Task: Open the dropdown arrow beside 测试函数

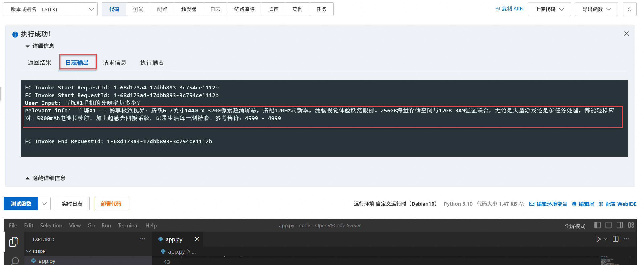Action: point(44,204)
